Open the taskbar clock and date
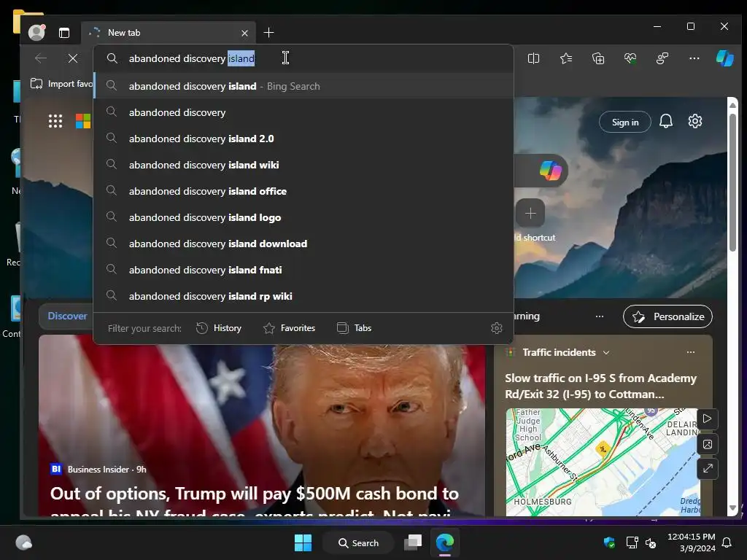Viewport: 747px width, 560px height. [691, 542]
